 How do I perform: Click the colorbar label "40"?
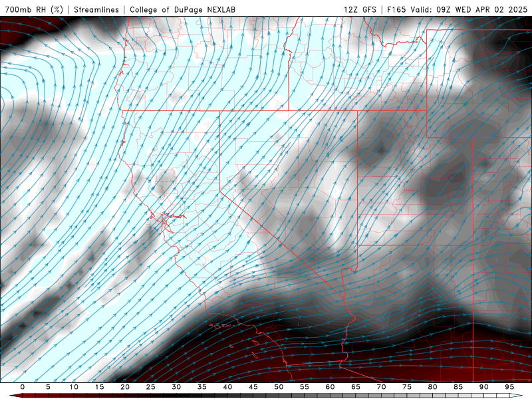[x=227, y=387]
